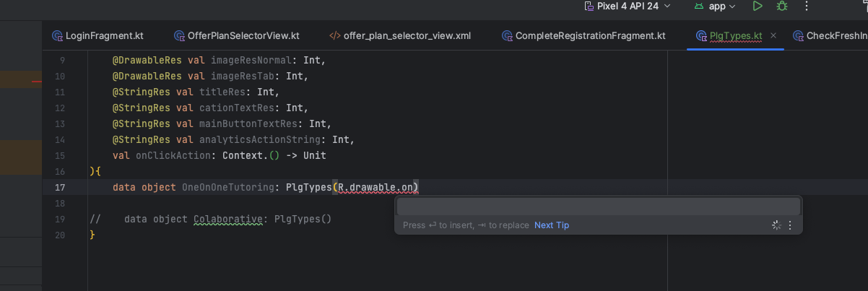Image resolution: width=868 pixels, height=291 pixels.
Task: Run the app with the green play button
Action: coord(757,6)
